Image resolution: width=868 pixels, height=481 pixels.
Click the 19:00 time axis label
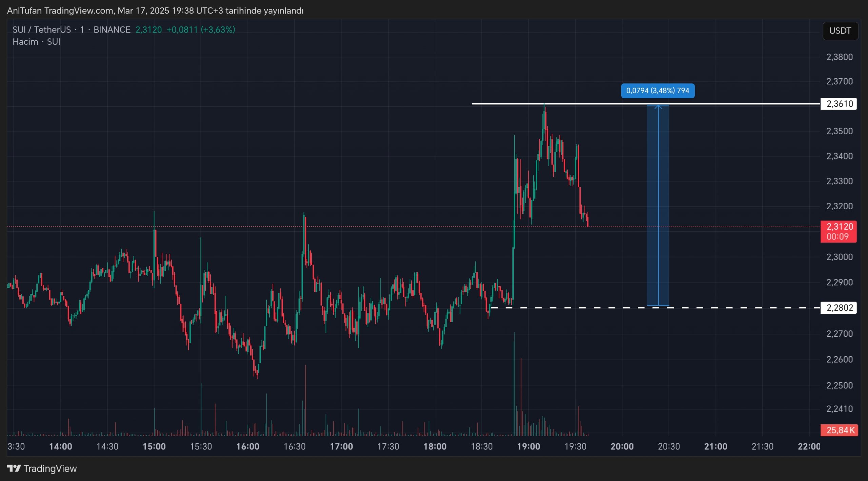coord(528,446)
